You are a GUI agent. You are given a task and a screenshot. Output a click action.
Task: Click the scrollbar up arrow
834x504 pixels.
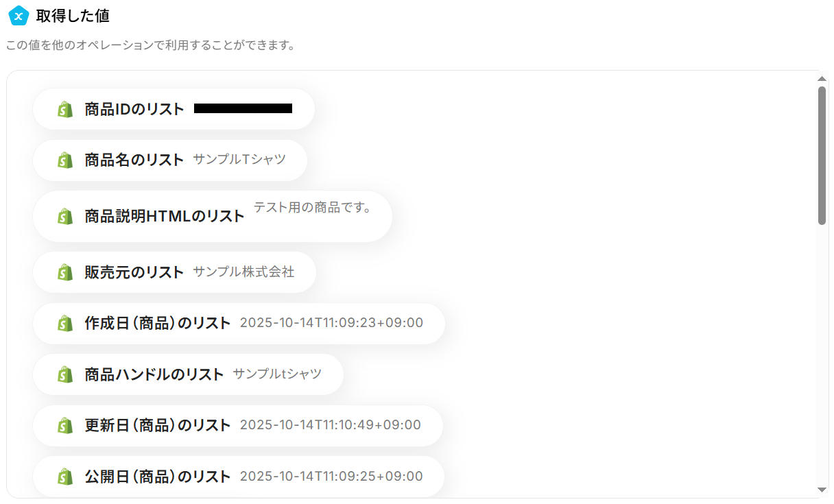[x=822, y=79]
